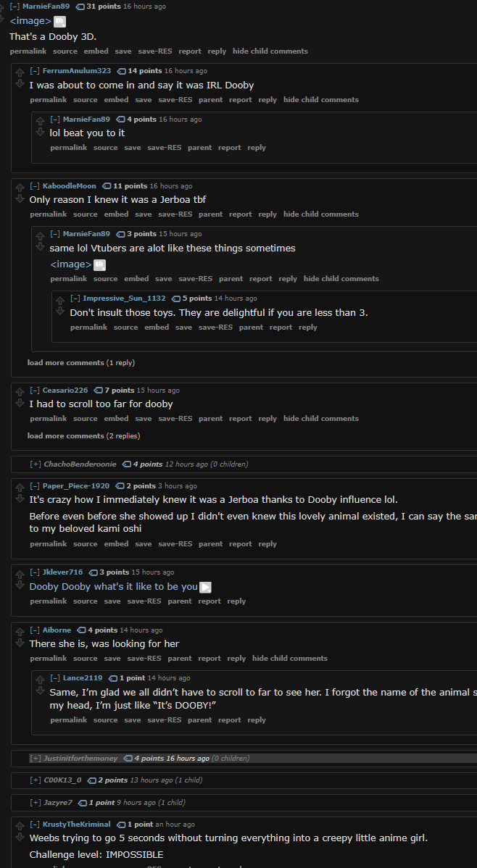Collapse MarnieFan89's top comment with [–] toggle

15,6
